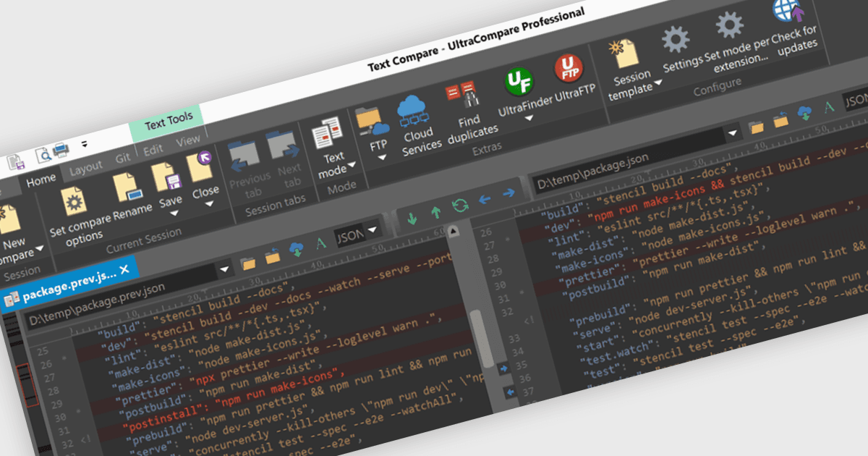
Task: Expand the UltraFinder dropdown arrow
Action: [528, 118]
